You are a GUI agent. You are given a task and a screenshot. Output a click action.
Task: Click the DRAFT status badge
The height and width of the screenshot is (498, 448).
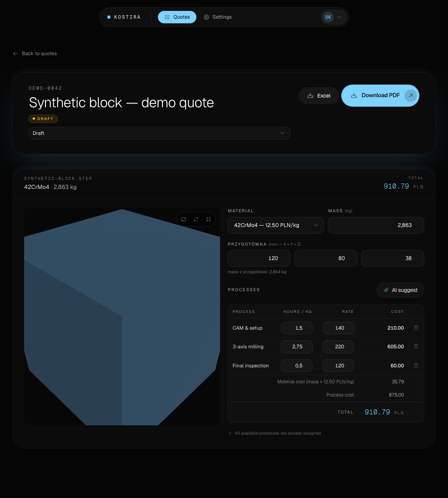pos(43,119)
